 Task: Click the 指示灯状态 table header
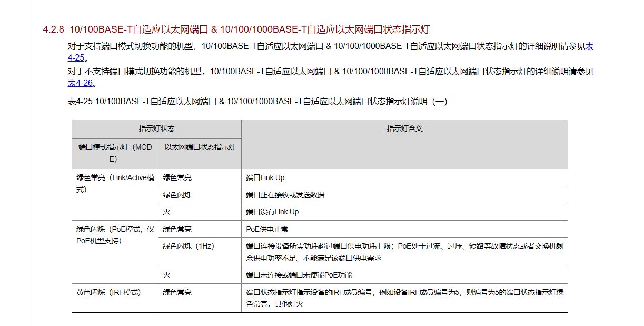pyautogui.click(x=157, y=129)
